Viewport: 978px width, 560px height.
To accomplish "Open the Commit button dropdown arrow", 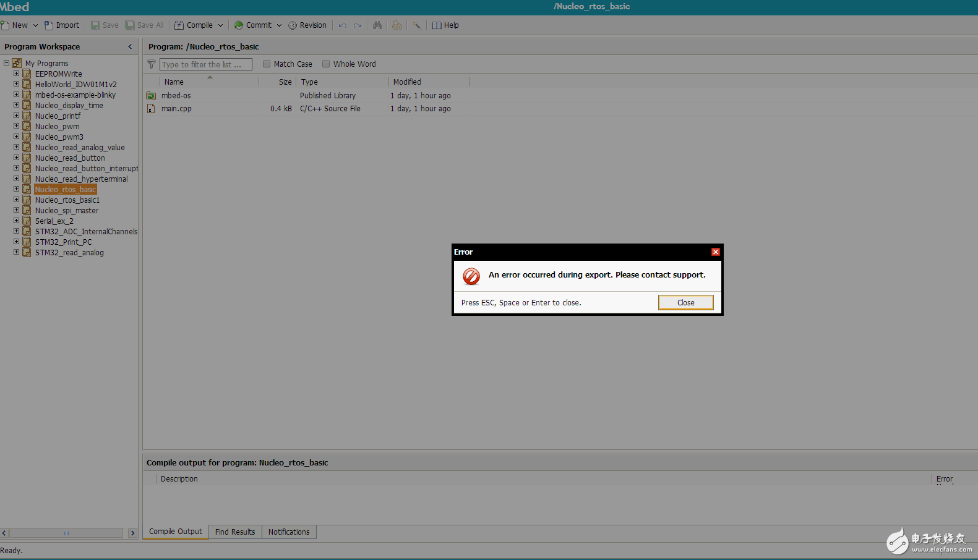I will pyautogui.click(x=279, y=25).
